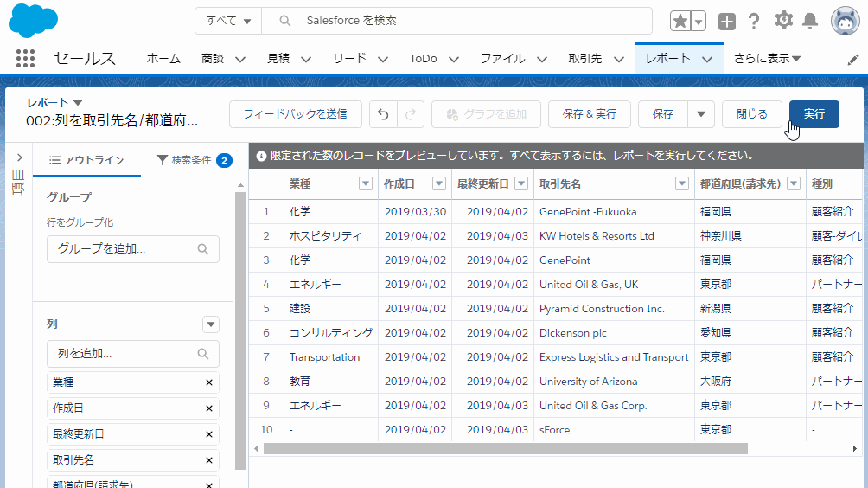868x488 pixels.
Task: Click the pencil icon to edit navigation
Action: point(853,59)
